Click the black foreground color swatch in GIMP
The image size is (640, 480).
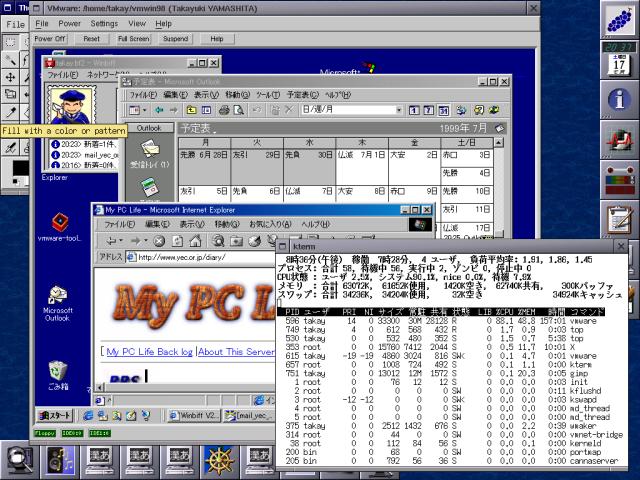(20, 168)
